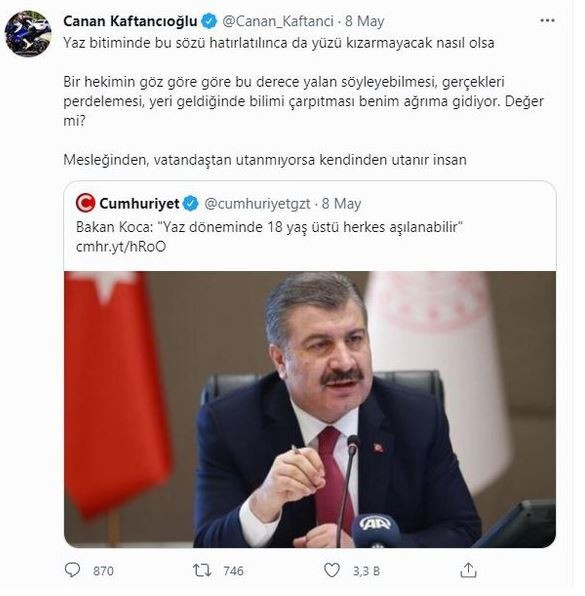Open Canan Kaftancıoğlu's profile avatar
Image resolution: width=585 pixels, height=596 pixels.
click(28, 33)
